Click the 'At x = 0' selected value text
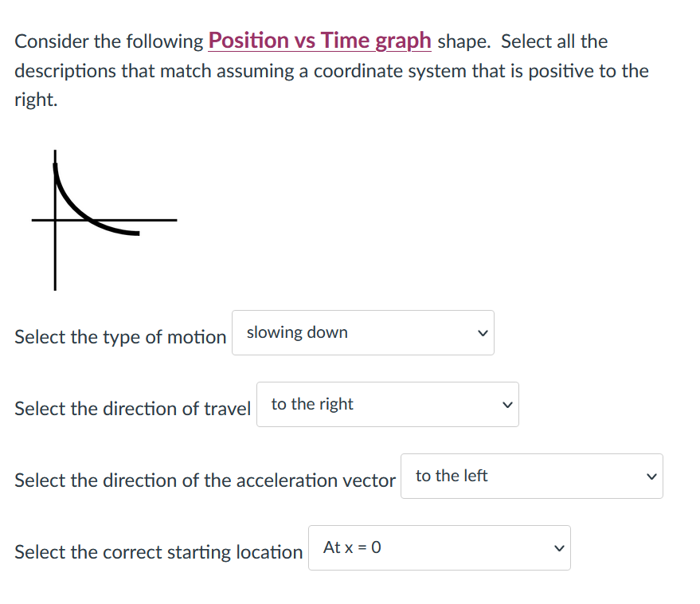This screenshot has width=700, height=604. [352, 547]
